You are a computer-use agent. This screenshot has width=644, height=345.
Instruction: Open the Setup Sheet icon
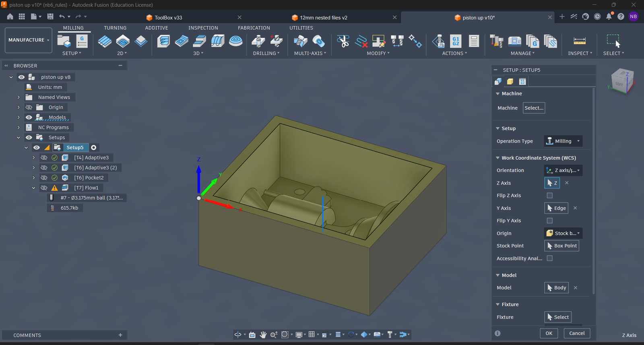tap(474, 41)
